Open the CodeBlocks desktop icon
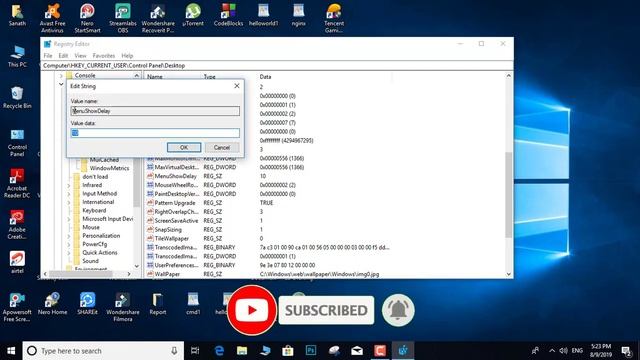640x360 pixels. 228,15
